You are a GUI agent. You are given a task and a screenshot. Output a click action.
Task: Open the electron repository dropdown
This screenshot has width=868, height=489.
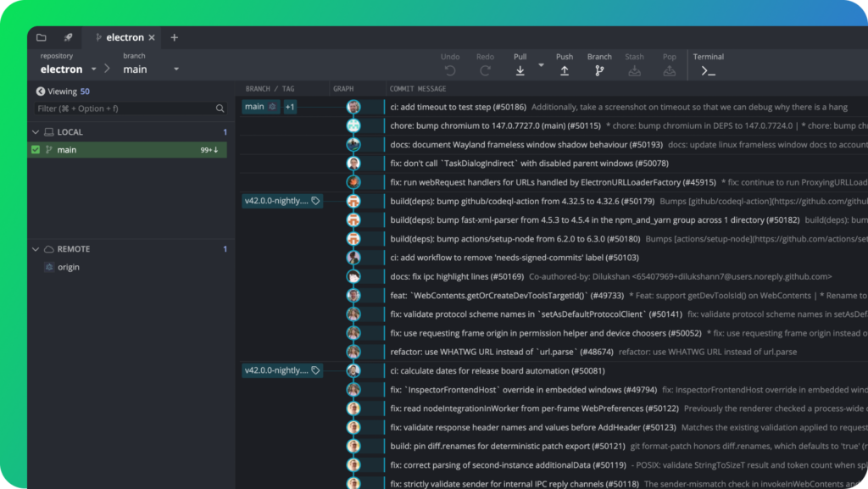94,69
